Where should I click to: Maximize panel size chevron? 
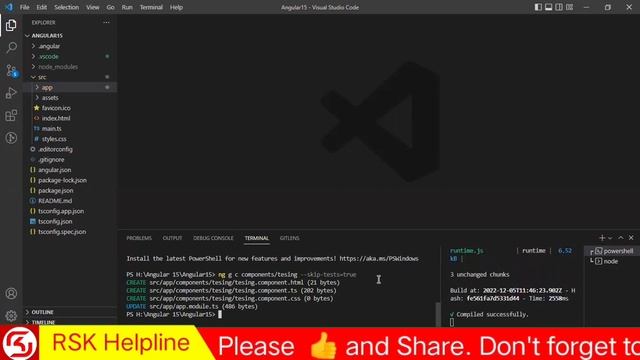tap(621, 238)
